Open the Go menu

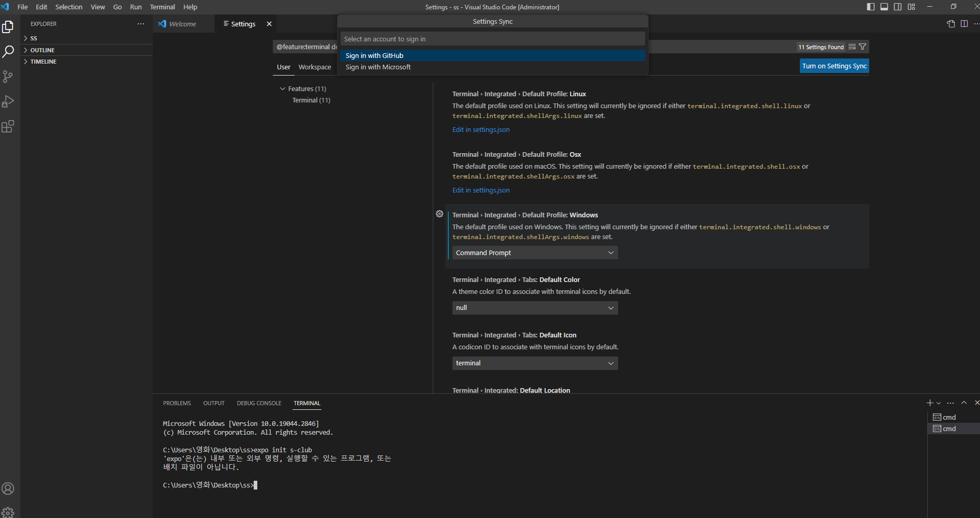click(118, 7)
